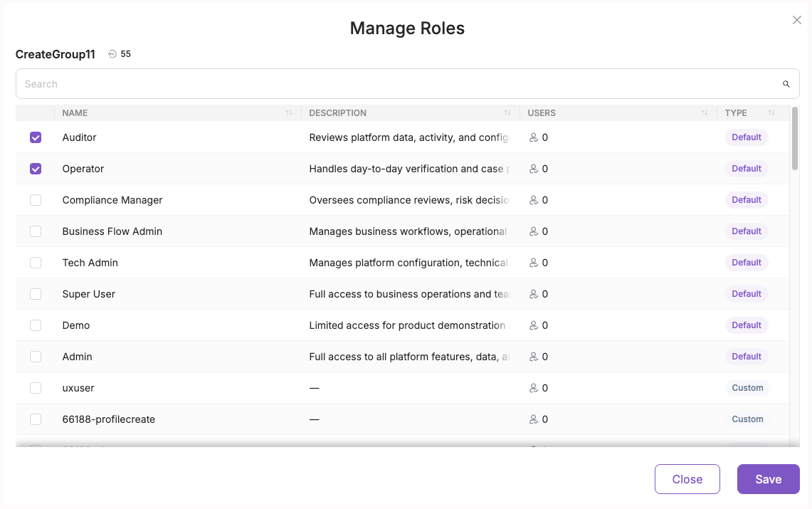Image resolution: width=812 pixels, height=509 pixels.
Task: Click the user icon in Admin row
Action: click(534, 357)
